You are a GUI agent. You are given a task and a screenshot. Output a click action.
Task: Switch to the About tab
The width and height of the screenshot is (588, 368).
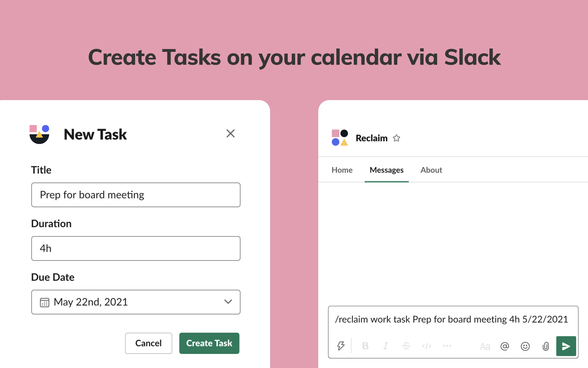click(431, 170)
